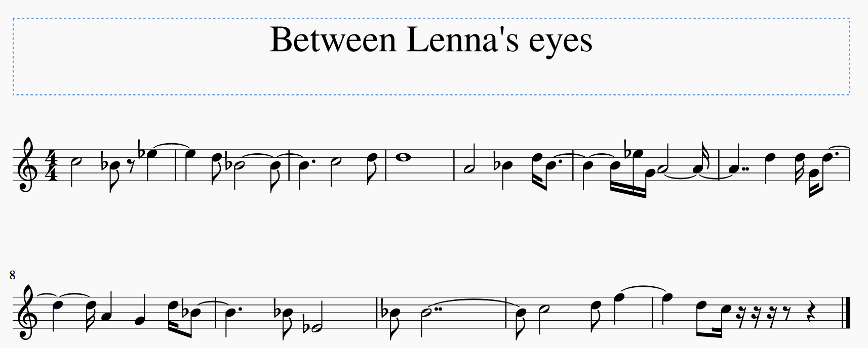This screenshot has width=868, height=348.
Task: Select the 4/4 time signature
Action: [x=52, y=165]
